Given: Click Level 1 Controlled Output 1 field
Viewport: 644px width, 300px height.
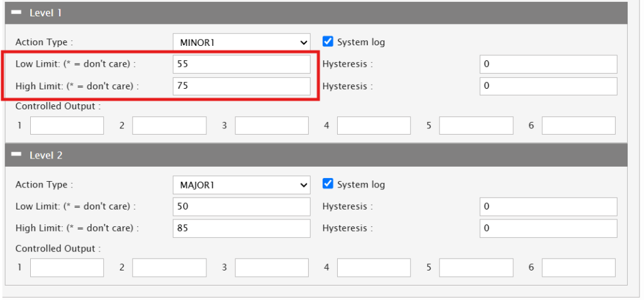Looking at the screenshot, I should 67,126.
